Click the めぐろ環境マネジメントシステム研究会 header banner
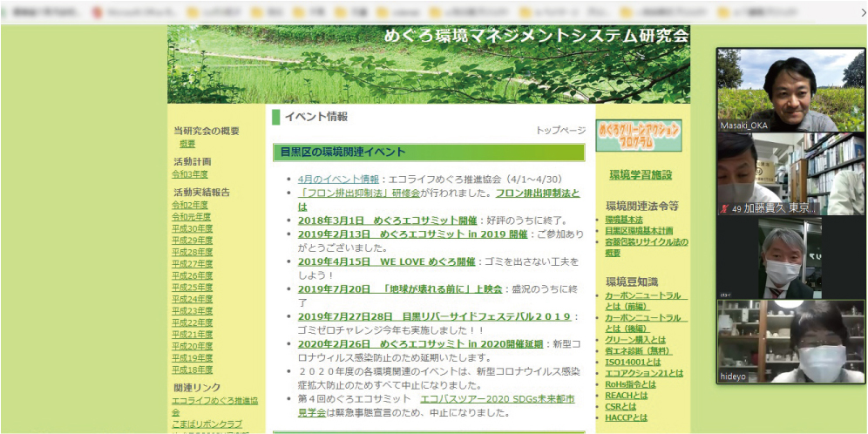868x434 pixels. click(x=429, y=64)
